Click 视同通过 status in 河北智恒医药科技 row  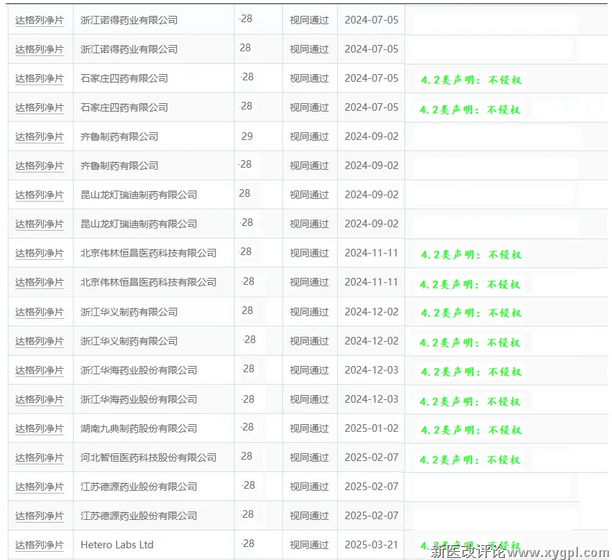click(309, 457)
